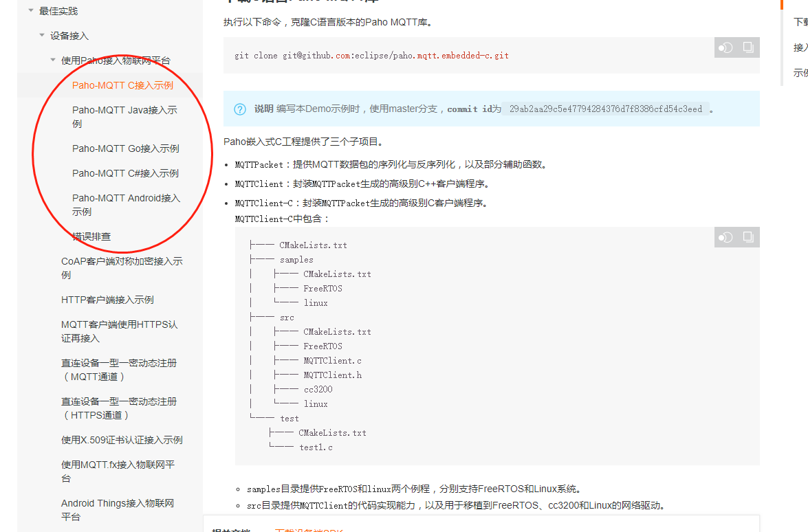Image resolution: width=808 pixels, height=532 pixels.
Task: Click the samples目录 description bullet
Action: [x=415, y=489]
